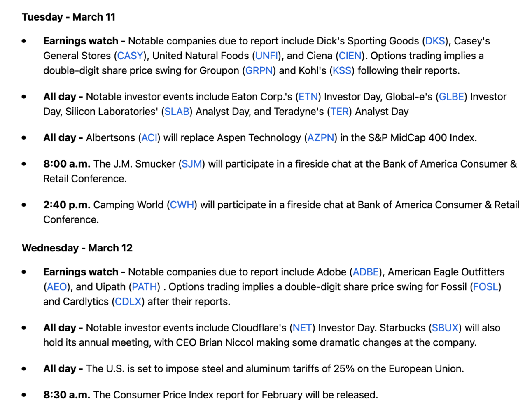
Task: Click Teradyne's TER ticker link
Action: coord(340,112)
